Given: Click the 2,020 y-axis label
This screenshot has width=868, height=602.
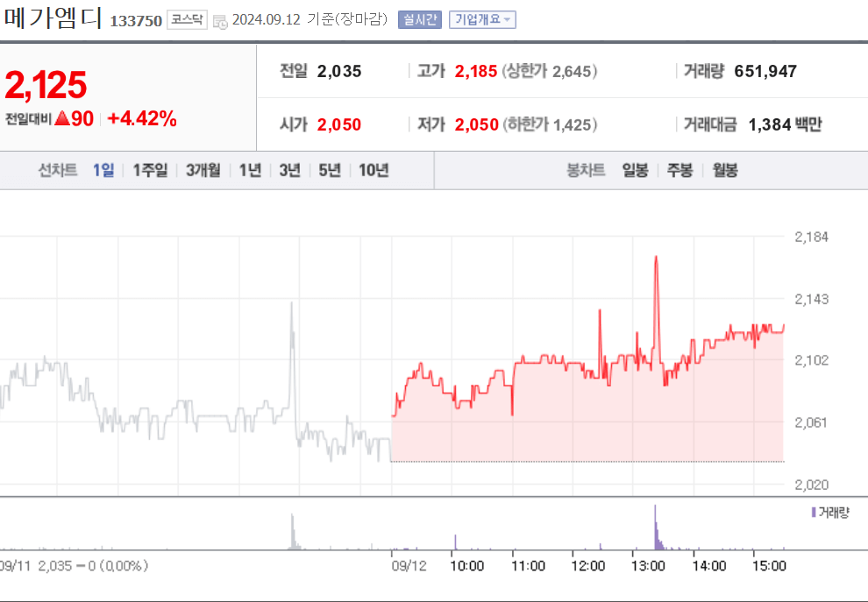Looking at the screenshot, I should pos(812,485).
